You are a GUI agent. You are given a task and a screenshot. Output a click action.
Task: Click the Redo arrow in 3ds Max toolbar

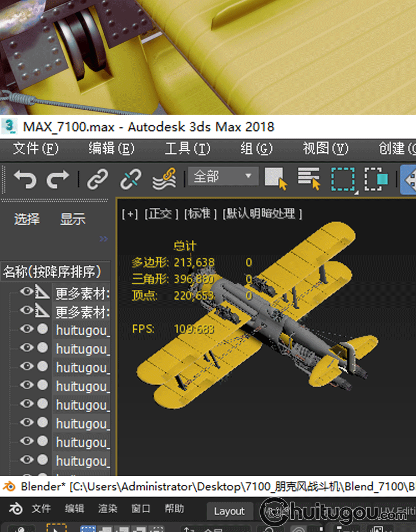point(57,179)
